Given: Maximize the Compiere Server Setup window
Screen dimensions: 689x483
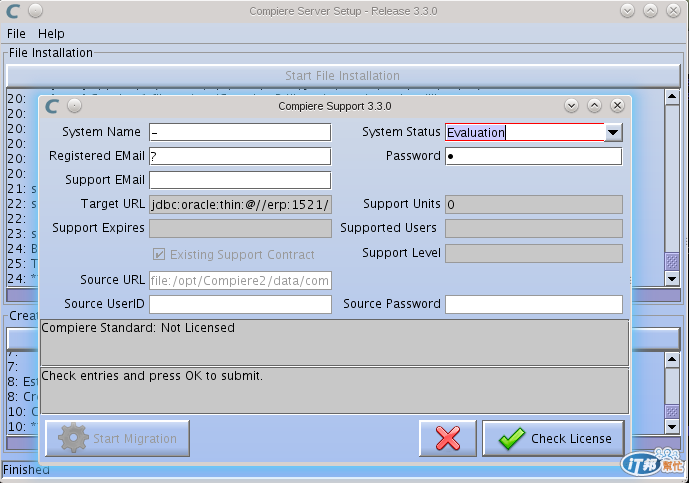Looking at the screenshot, I should point(650,11).
